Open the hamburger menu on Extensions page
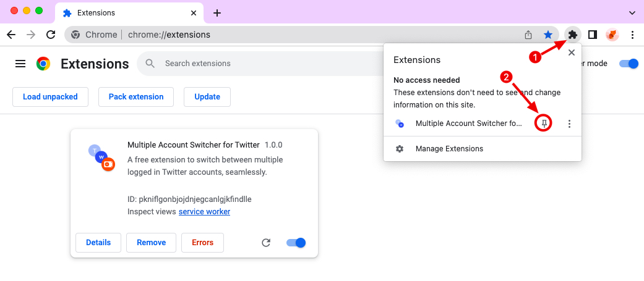Screen dimensions: 644x281 click(x=20, y=64)
